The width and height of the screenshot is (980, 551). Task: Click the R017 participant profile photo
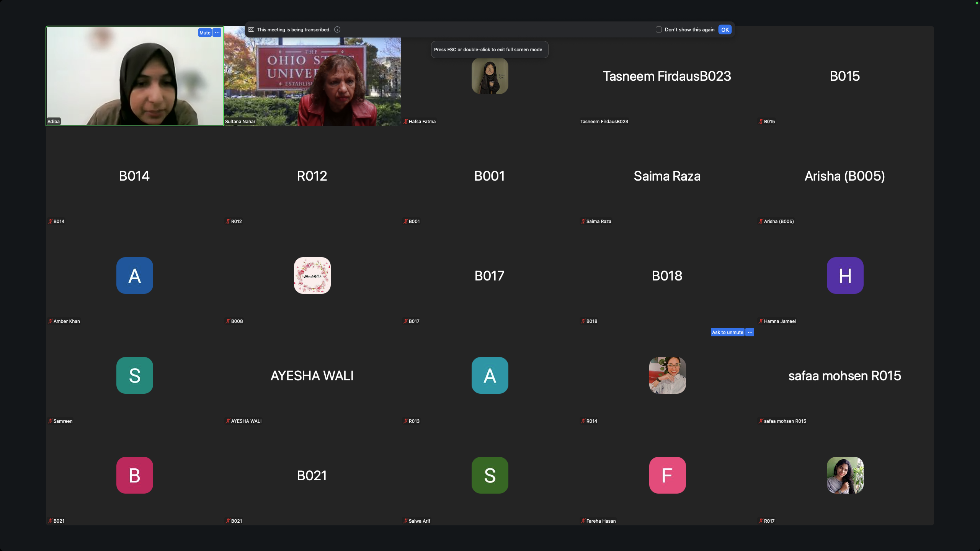(x=845, y=475)
